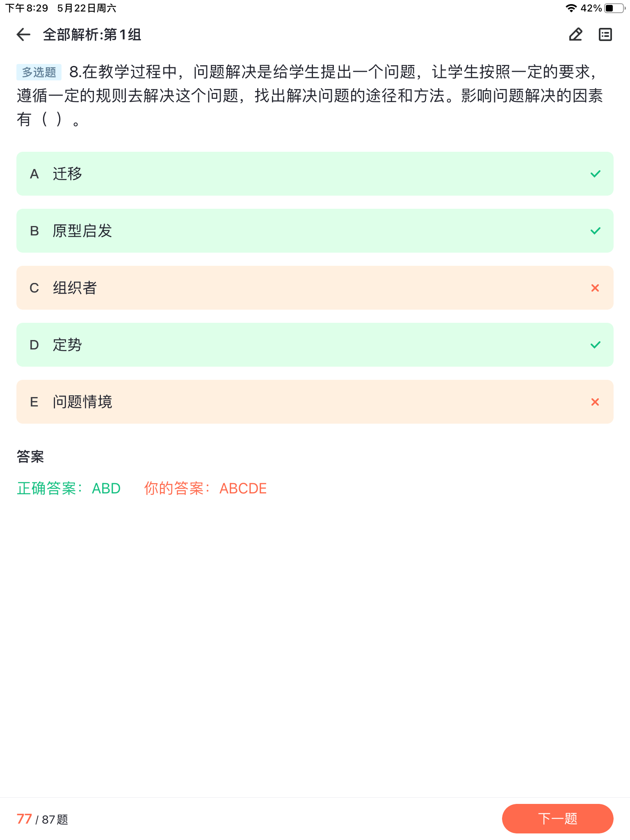Tap the green checkmark on 定势

click(x=596, y=345)
